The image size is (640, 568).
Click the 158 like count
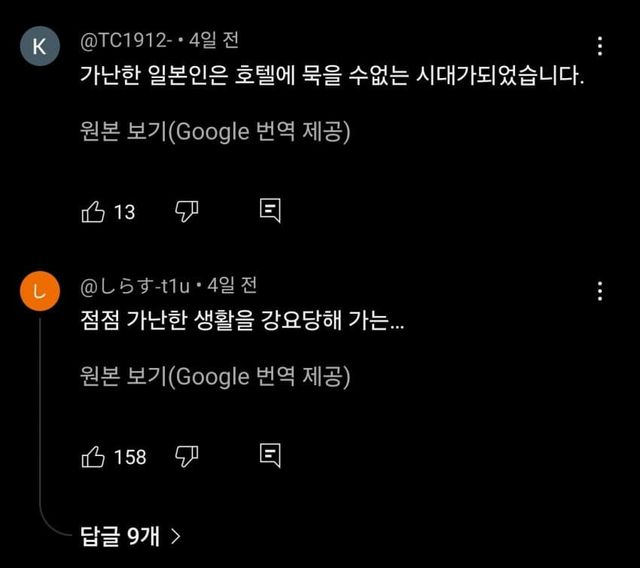tap(130, 457)
